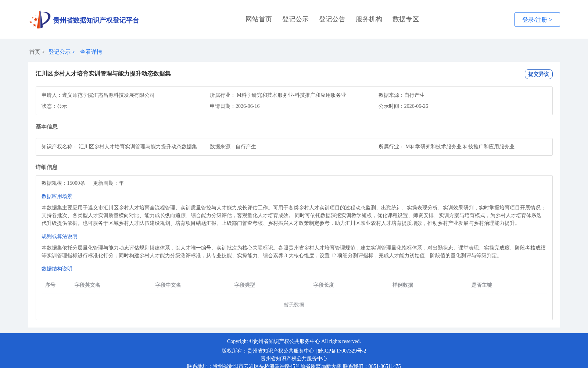Open 数据专区 navigation item

[x=406, y=19]
